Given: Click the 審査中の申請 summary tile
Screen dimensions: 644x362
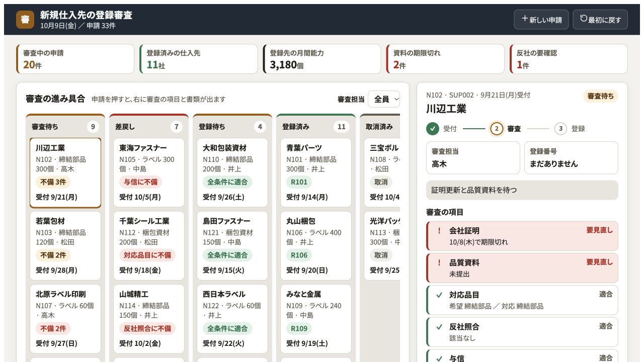Looking at the screenshot, I should (75, 59).
